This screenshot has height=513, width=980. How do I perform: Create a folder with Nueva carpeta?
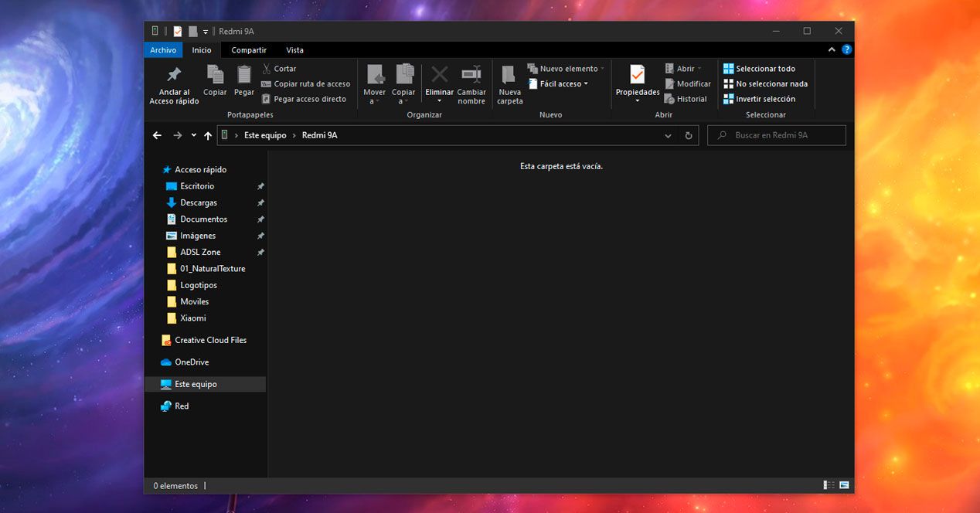pos(510,85)
